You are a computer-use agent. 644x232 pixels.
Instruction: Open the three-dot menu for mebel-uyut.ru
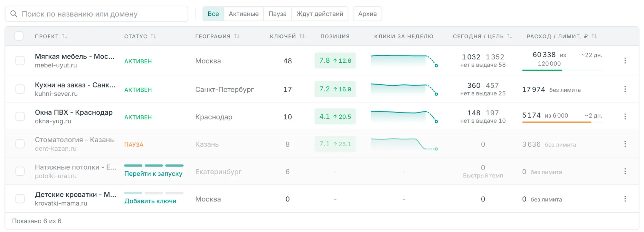tap(625, 60)
